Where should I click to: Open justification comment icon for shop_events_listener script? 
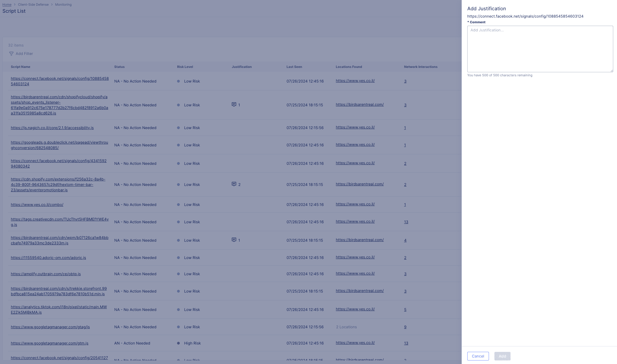pos(234,105)
